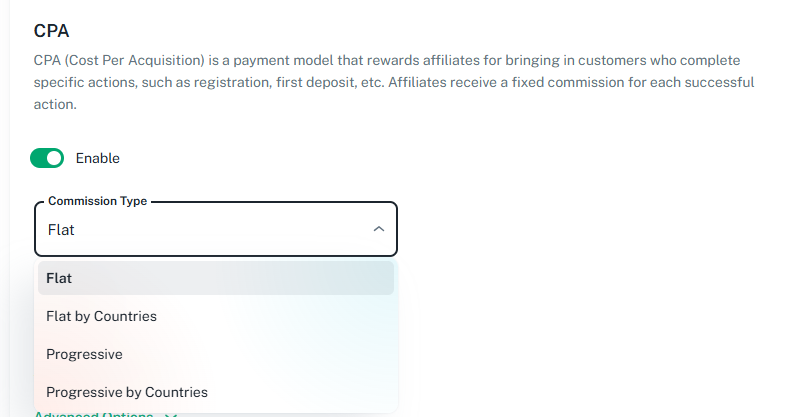Click the CPA section heading
The height and width of the screenshot is (417, 804).
(x=50, y=31)
